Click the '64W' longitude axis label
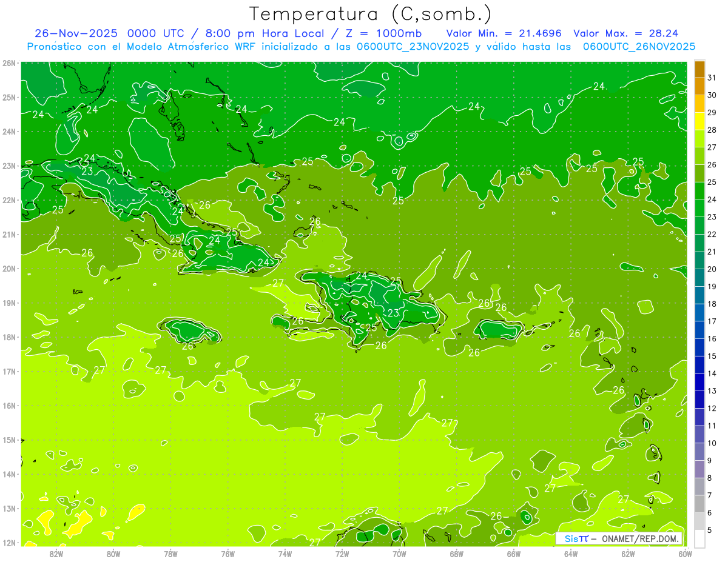Screen dimensions: 728x562 [x=571, y=554]
